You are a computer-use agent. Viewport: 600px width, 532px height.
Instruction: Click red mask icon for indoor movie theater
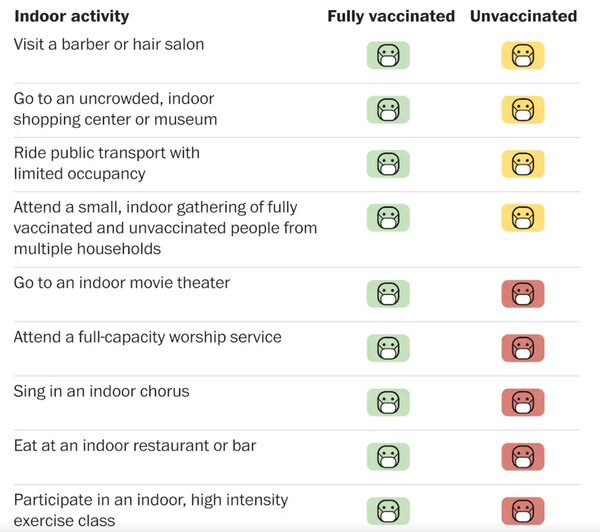pyautogui.click(x=523, y=294)
